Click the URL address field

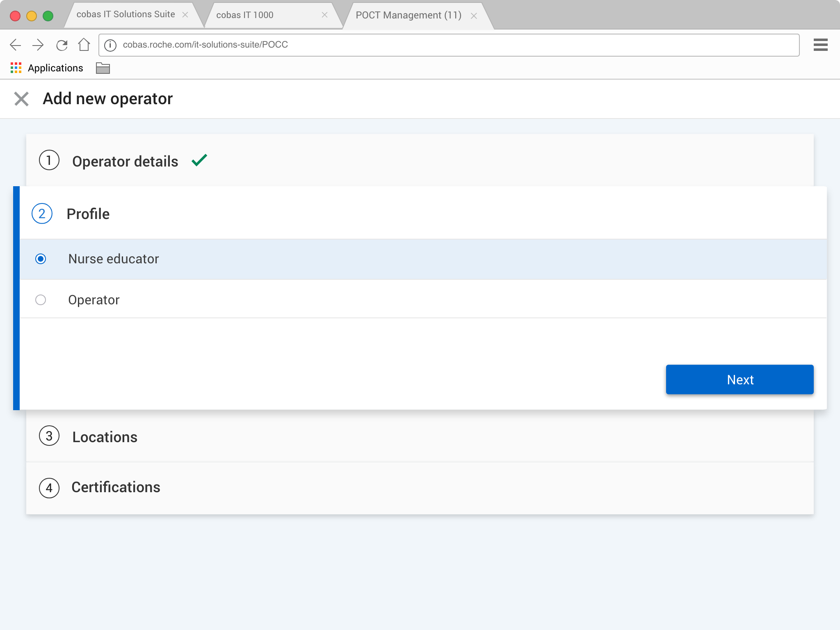pyautogui.click(x=451, y=45)
